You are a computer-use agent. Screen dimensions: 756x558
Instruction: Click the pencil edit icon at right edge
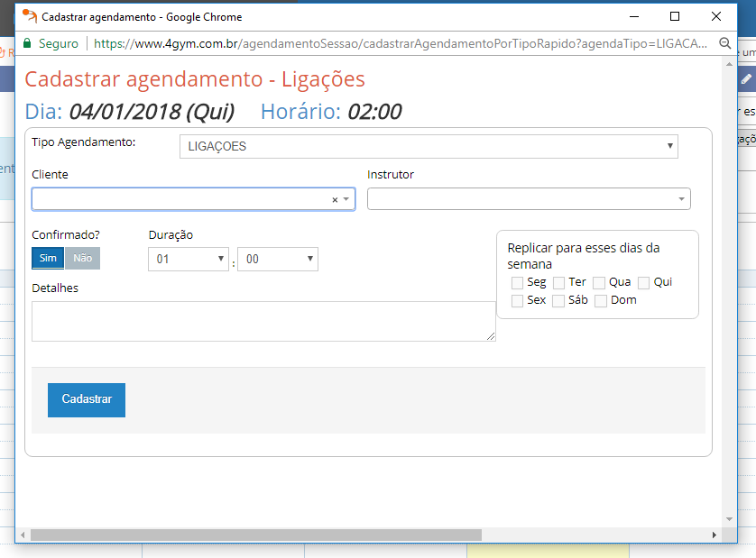tap(746, 79)
